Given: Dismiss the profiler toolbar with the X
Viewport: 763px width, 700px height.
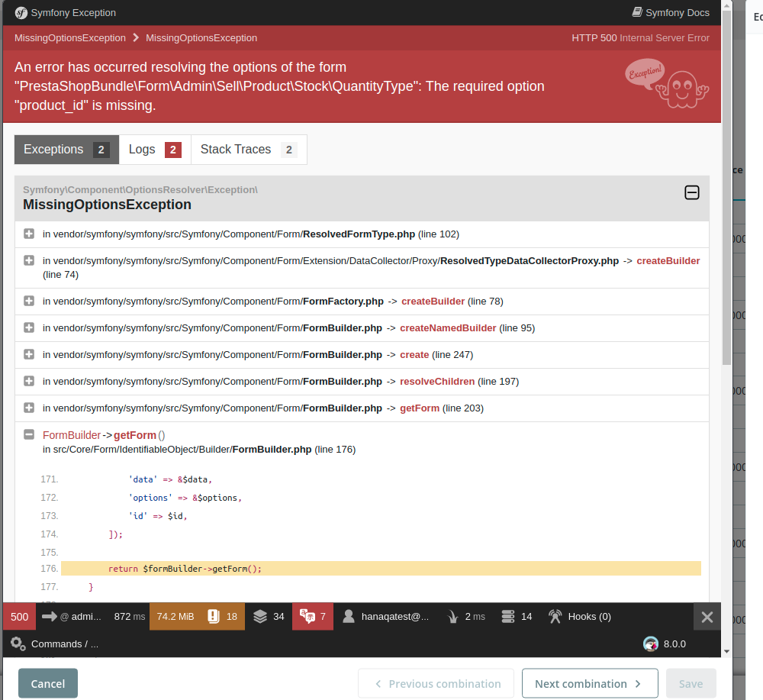Looking at the screenshot, I should coord(707,617).
